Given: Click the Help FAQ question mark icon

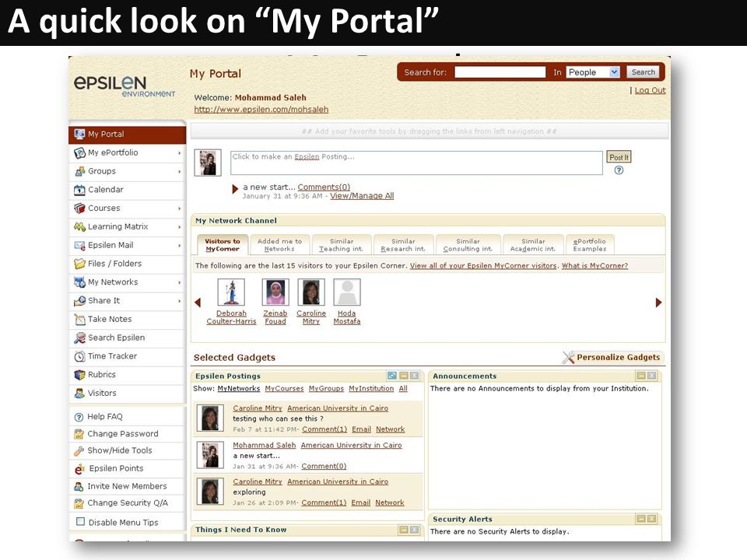Looking at the screenshot, I should click(x=79, y=417).
